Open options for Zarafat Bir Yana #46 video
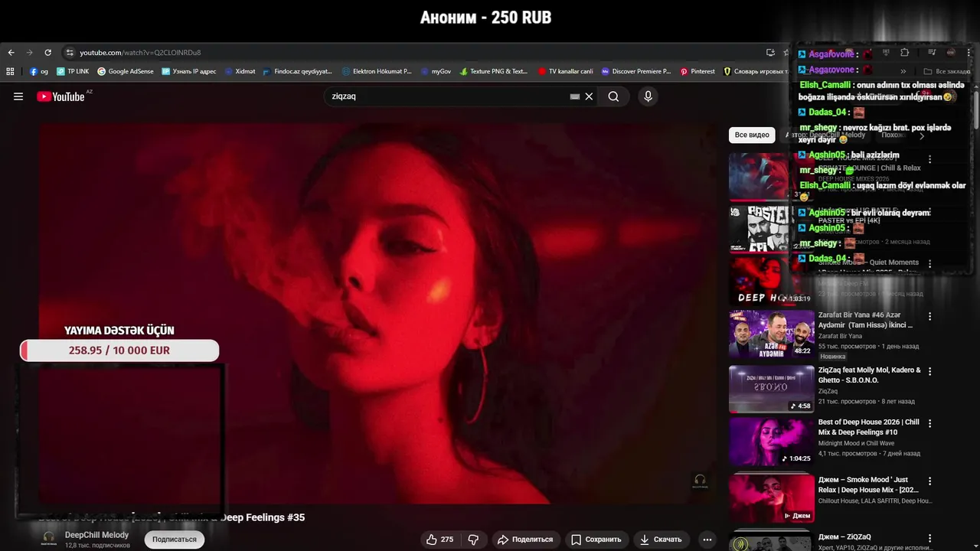The height and width of the screenshot is (551, 980). click(x=930, y=316)
